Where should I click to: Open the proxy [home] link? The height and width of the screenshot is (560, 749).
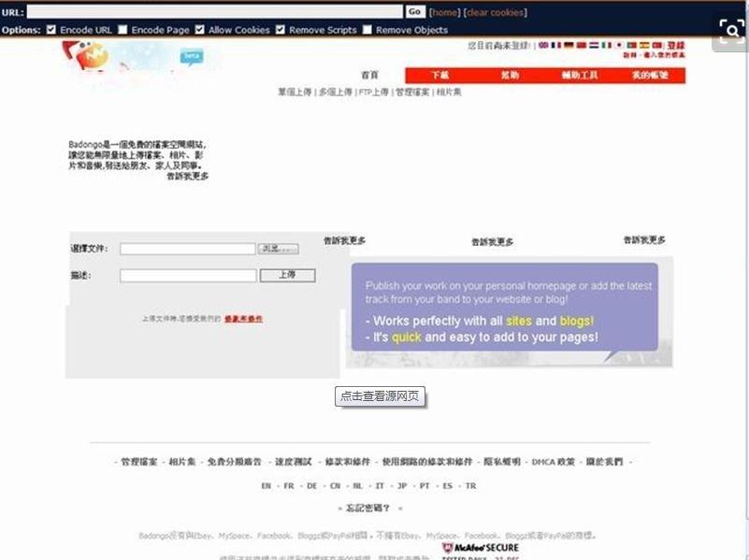pyautogui.click(x=444, y=12)
